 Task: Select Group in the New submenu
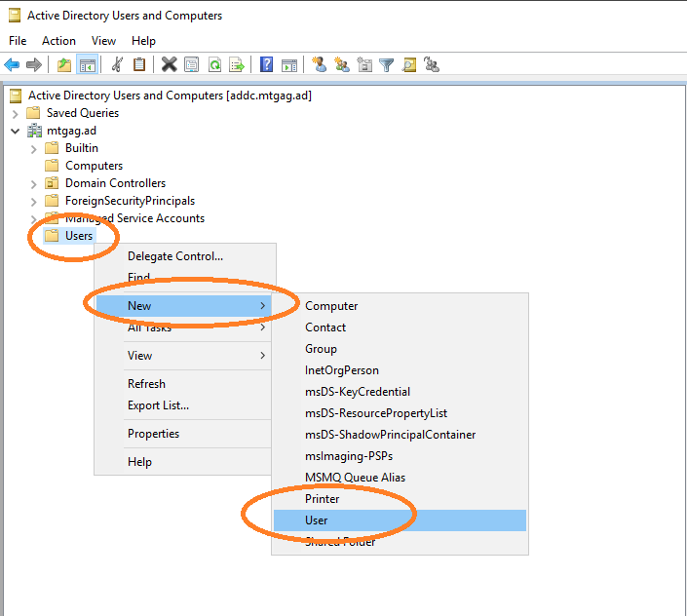coord(321,349)
